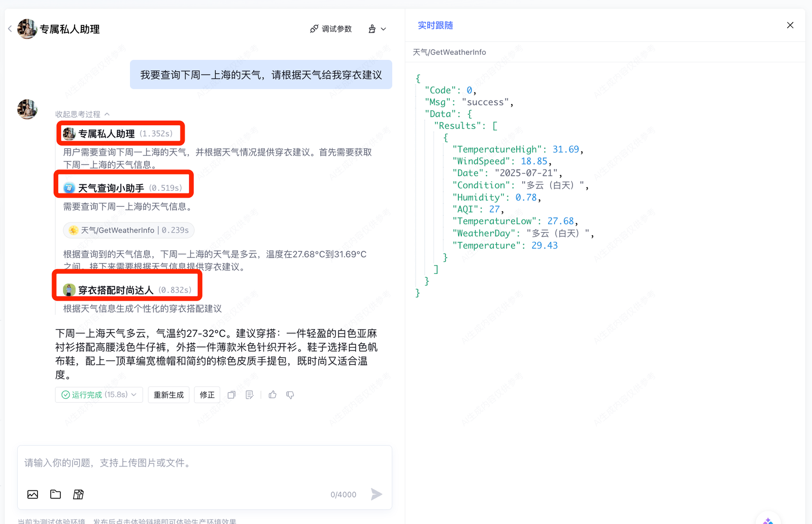Click the note icon next to copy
This screenshot has height=524, width=812.
coord(249,395)
